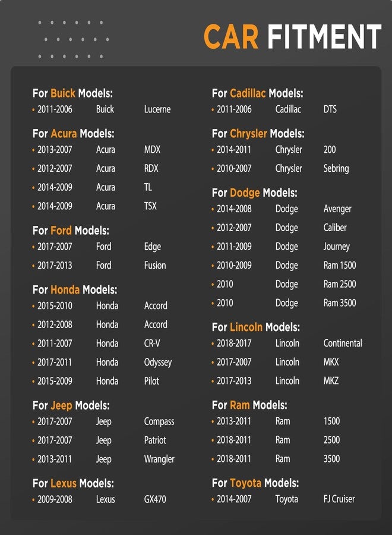Click the Honda Odyssey model name
Screen dimensions: 392x535
click(158, 363)
